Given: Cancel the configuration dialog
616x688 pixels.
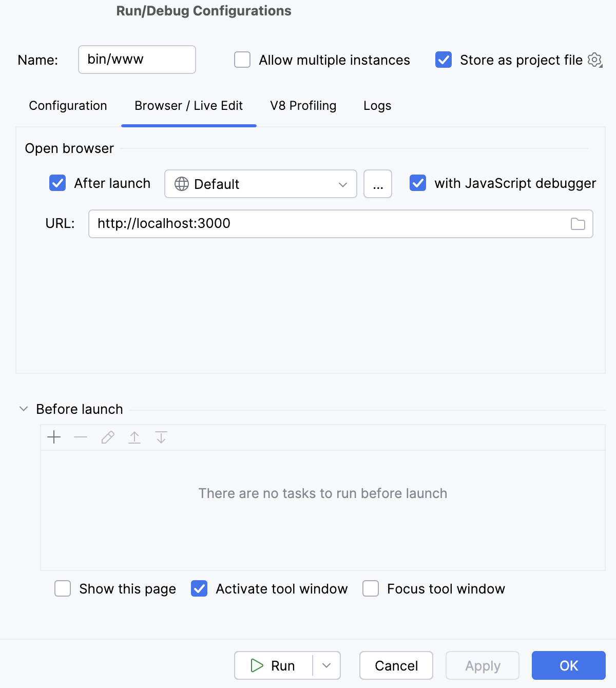Looking at the screenshot, I should pyautogui.click(x=396, y=665).
